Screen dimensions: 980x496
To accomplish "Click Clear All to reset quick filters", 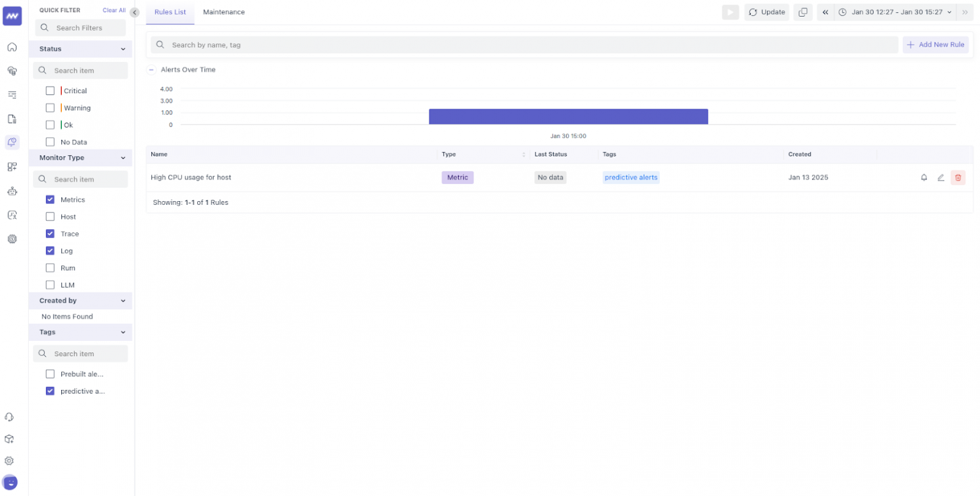I will click(114, 10).
